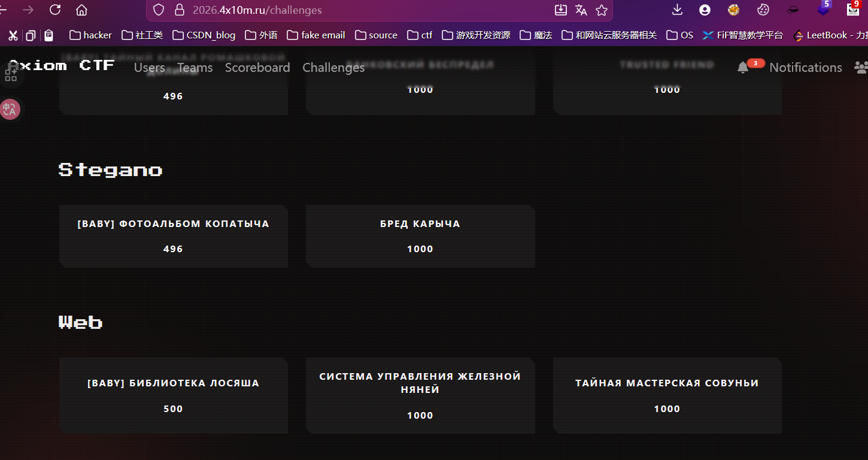868x460 pixels.
Task: Expand the CSDN_blog bookmark folder
Action: (204, 35)
